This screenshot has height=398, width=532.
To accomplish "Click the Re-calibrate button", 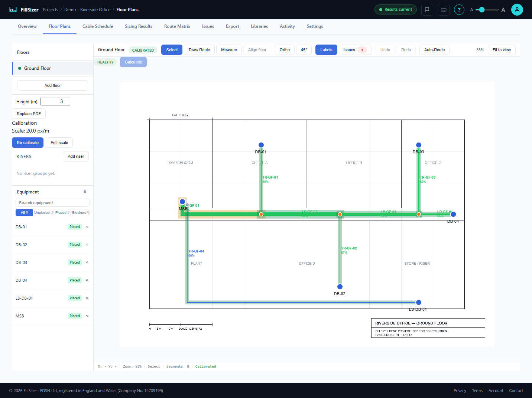I will pyautogui.click(x=27, y=143).
